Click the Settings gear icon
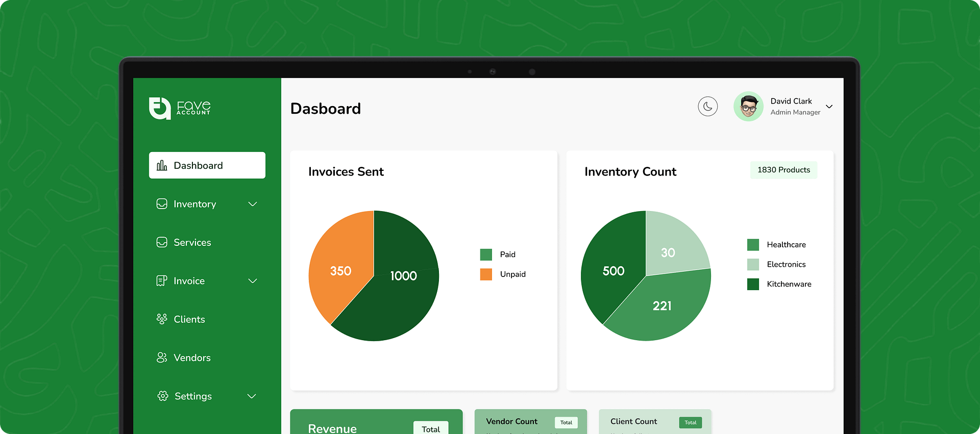Viewport: 980px width, 434px height. coord(162,396)
